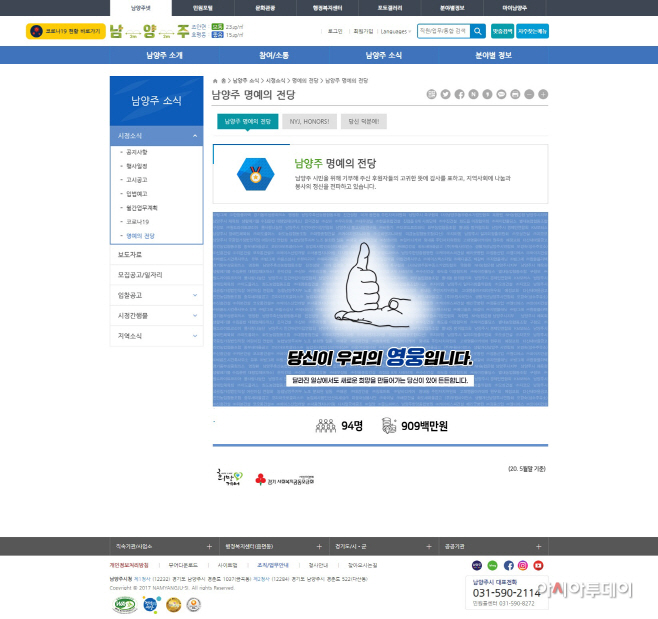The height and width of the screenshot is (619, 658).
Task: Click the grey medal badge in footer
Action: tap(193, 605)
